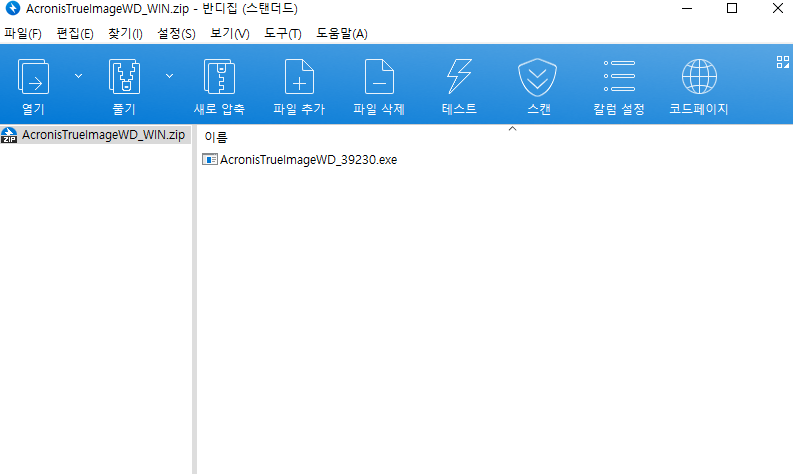
Task: Close the Bandizip window
Action: pos(778,9)
